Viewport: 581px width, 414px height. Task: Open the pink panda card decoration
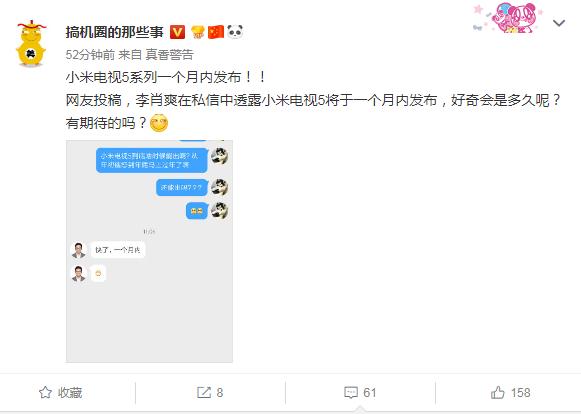508,17
